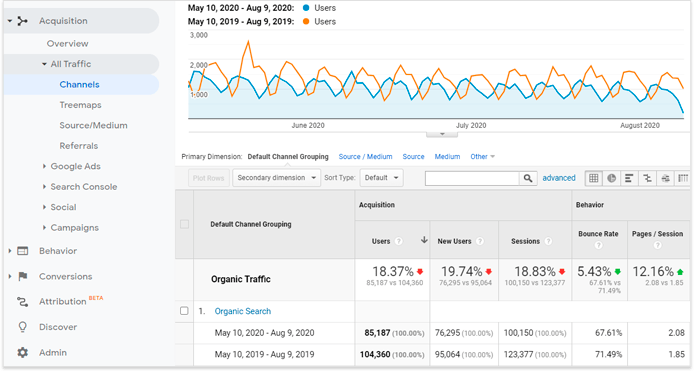Click the Admin gear icon
The height and width of the screenshot is (371, 694).
[x=23, y=352]
